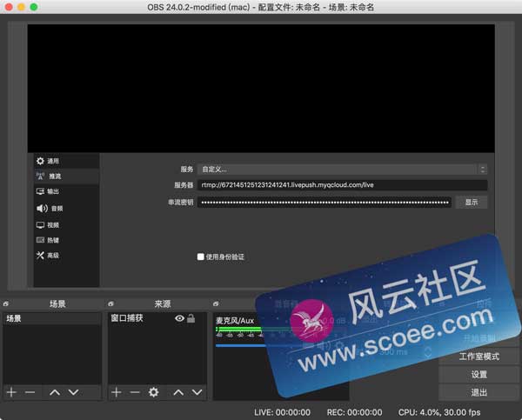Add a new source with plus icon
Image resolution: width=522 pixels, height=420 pixels.
[x=117, y=392]
